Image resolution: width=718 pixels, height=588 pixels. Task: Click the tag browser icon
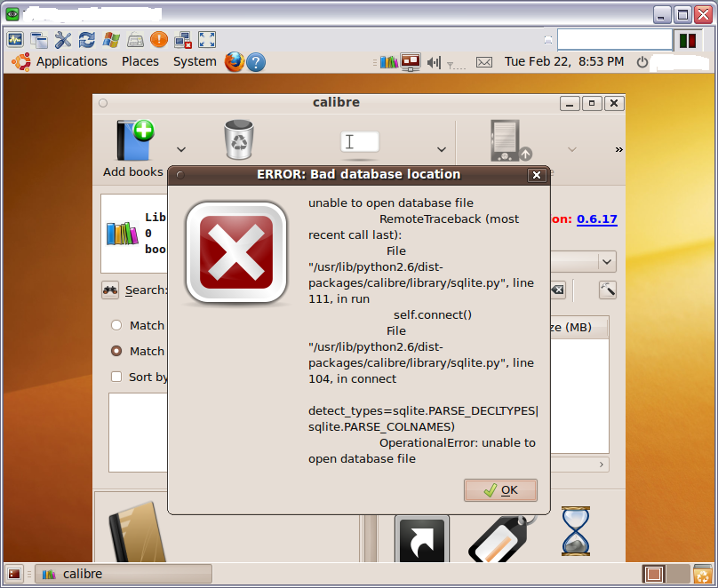[502, 539]
